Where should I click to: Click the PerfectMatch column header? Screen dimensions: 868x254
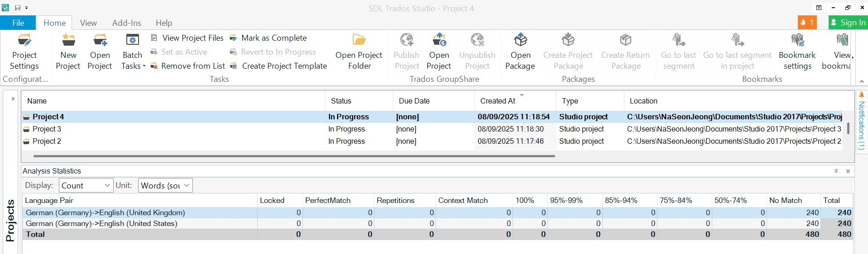tap(338, 200)
